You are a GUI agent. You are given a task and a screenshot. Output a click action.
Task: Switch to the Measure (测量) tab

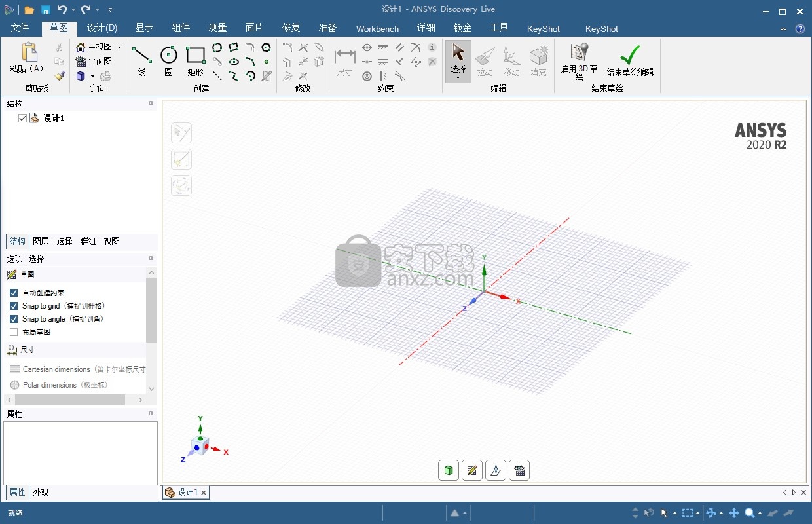coord(217,28)
